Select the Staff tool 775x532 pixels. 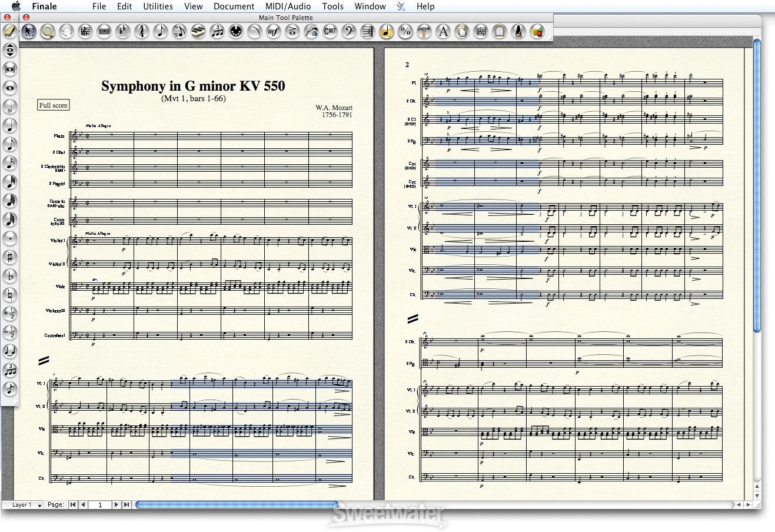[85, 32]
